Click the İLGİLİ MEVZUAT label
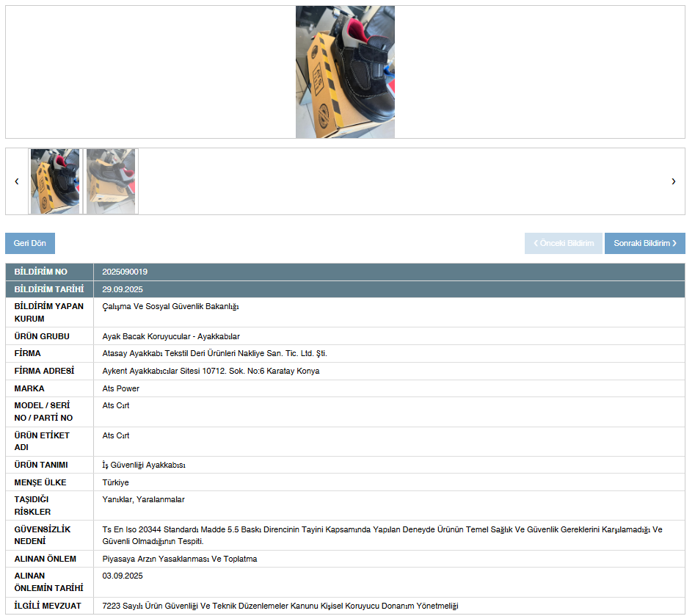This screenshot has height=616, width=695. coord(48,606)
